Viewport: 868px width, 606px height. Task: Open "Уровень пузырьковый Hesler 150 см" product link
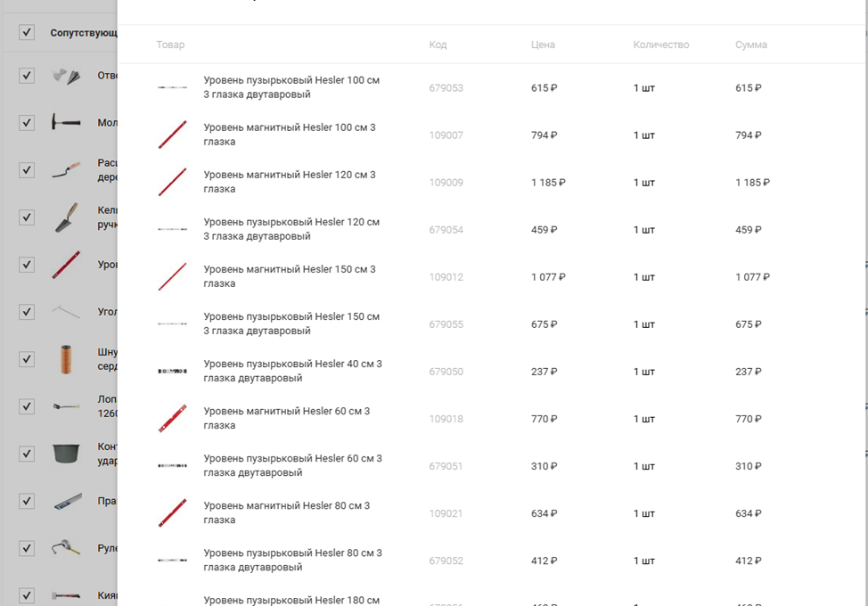[291, 323]
